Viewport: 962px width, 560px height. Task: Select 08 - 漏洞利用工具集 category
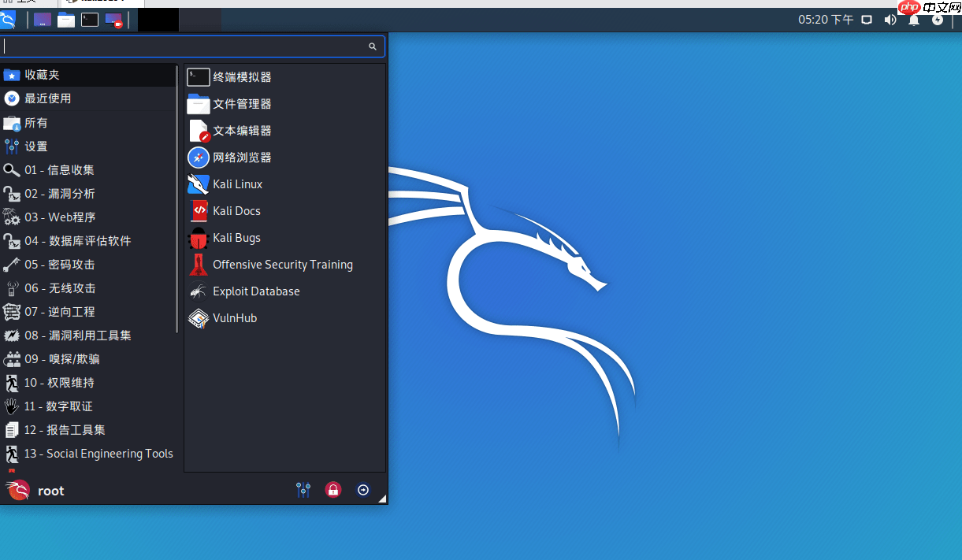pos(88,336)
